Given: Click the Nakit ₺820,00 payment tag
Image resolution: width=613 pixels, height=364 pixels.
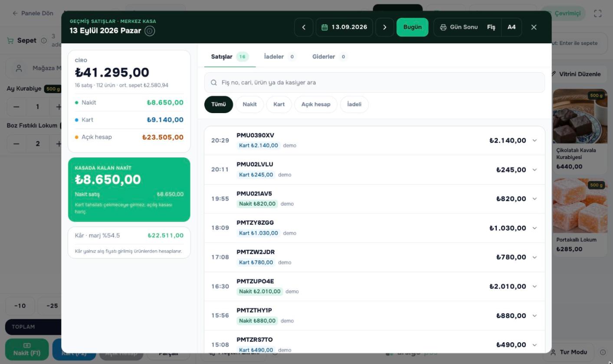Looking at the screenshot, I should tap(257, 204).
